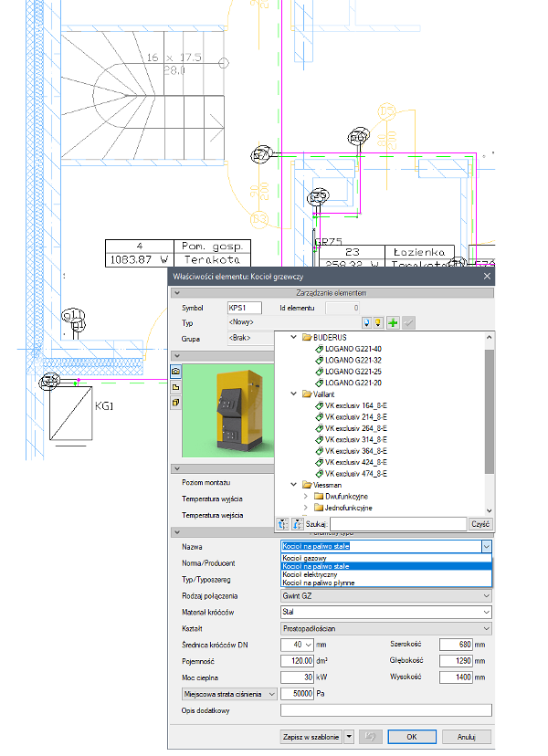Select VK exclusiv 314_8-E type

pyautogui.click(x=356, y=440)
